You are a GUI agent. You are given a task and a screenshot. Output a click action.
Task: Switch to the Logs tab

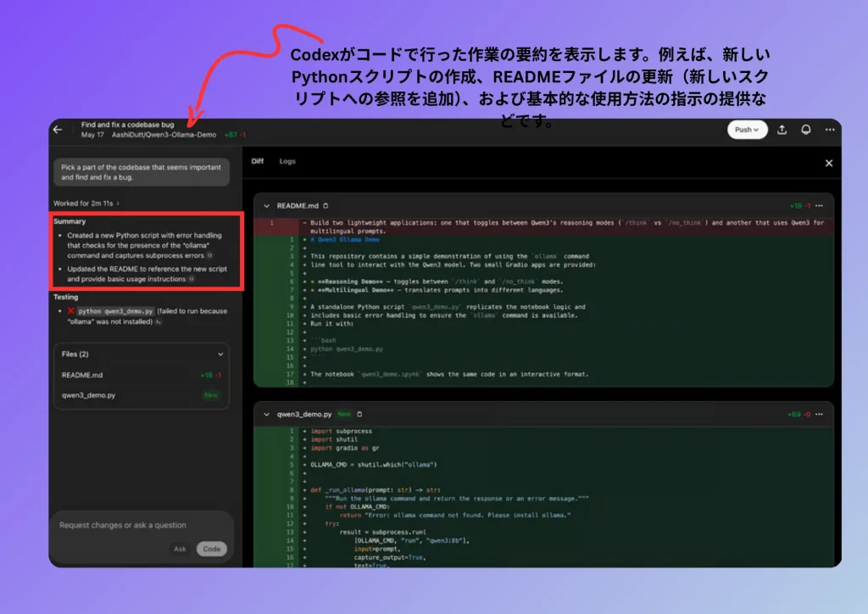[x=287, y=161]
